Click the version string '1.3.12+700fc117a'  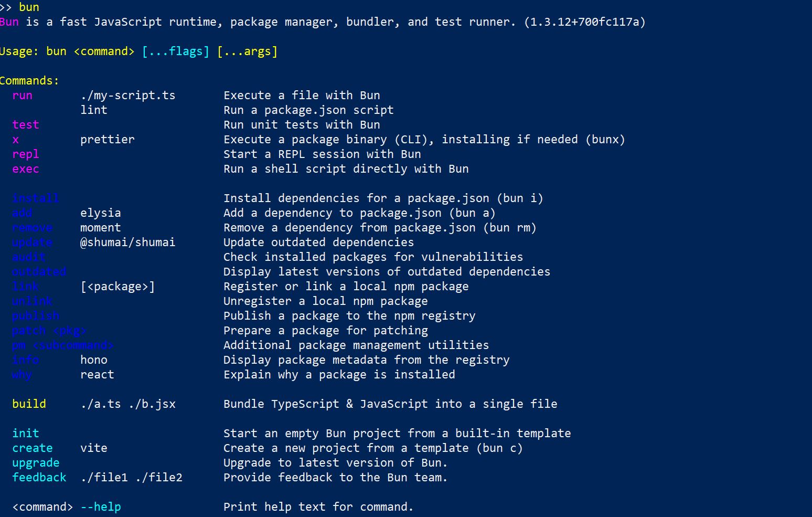click(x=584, y=22)
